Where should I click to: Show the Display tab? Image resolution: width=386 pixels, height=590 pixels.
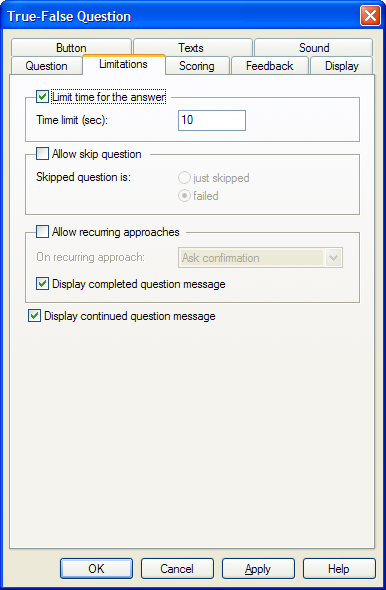[x=341, y=66]
